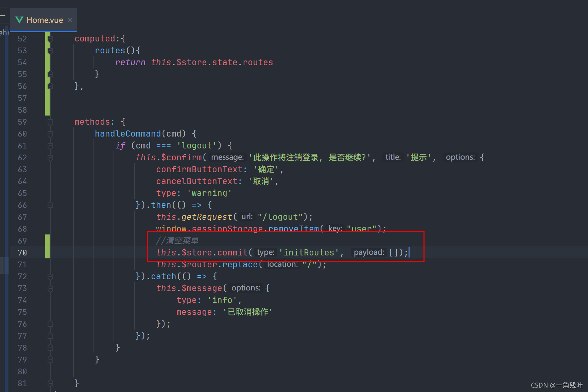The height and width of the screenshot is (392, 588).
Task: Click line number 62 in gutter
Action: (22, 158)
